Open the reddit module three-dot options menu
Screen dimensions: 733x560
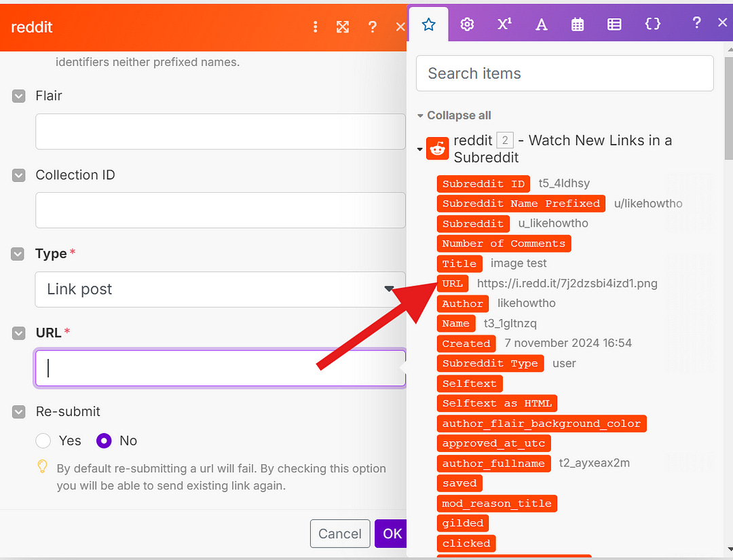[x=316, y=27]
